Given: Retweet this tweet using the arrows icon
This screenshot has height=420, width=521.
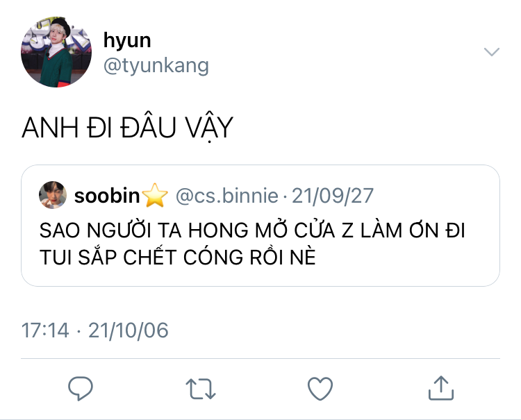Looking at the screenshot, I should 201,389.
